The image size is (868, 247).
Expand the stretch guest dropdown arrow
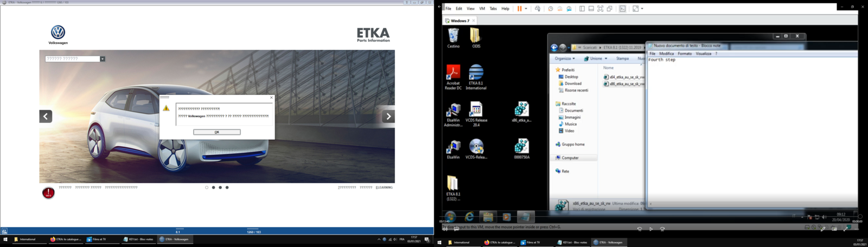coord(642,9)
